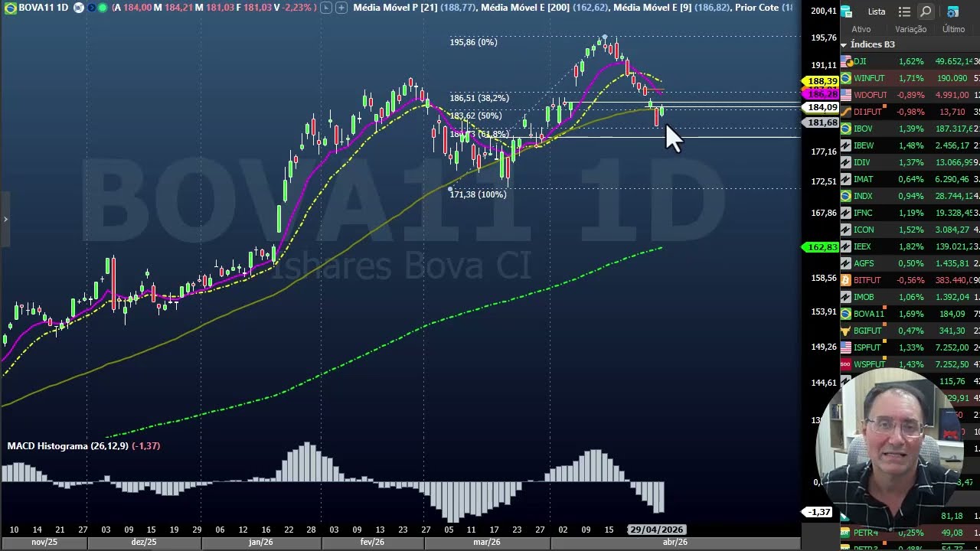Image resolution: width=980 pixels, height=551 pixels.
Task: Select the DJI row in watchlist
Action: [910, 61]
